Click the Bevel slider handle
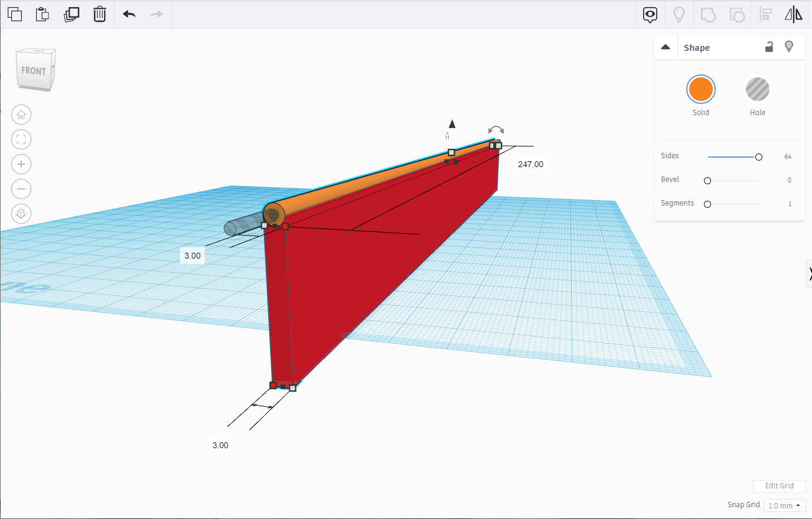812x519 pixels. [x=707, y=181]
